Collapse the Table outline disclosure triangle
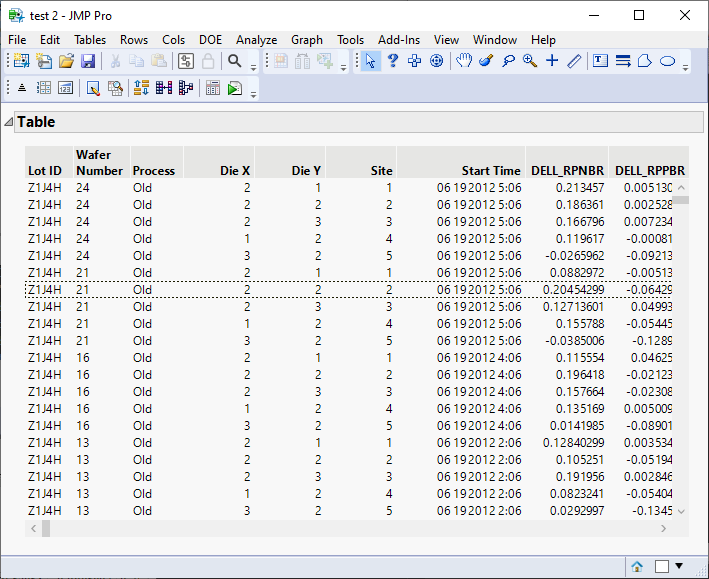Viewport: 709px width, 579px height. click(x=9, y=122)
